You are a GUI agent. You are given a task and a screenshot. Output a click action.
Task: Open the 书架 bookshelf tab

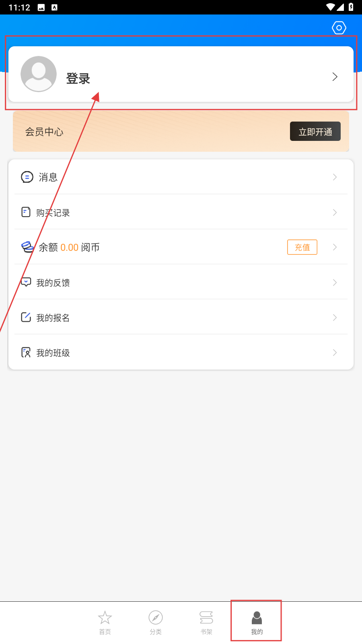(206, 622)
